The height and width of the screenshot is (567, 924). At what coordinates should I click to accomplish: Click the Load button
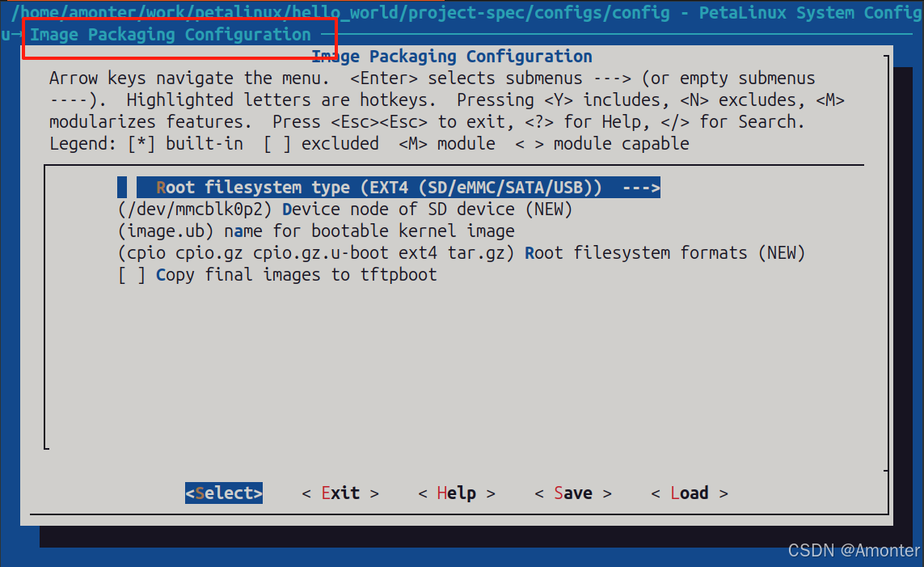point(690,493)
